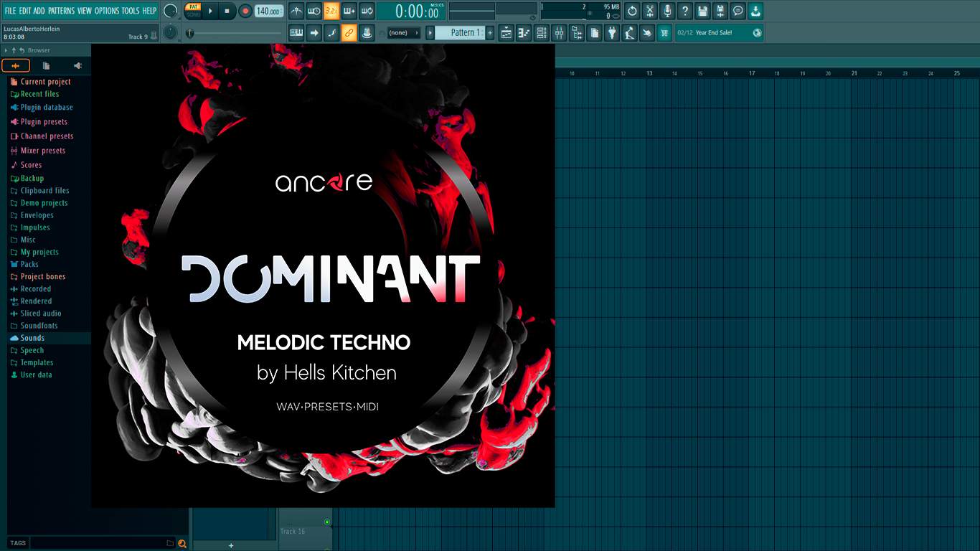Click the globe icon in news panel
Screen dimensions: 980x551
click(757, 32)
